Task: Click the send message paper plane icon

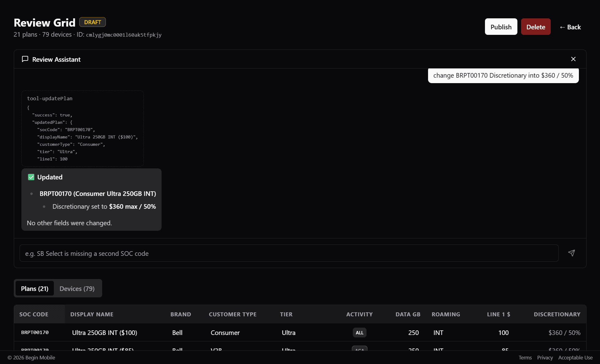Action: point(572,253)
